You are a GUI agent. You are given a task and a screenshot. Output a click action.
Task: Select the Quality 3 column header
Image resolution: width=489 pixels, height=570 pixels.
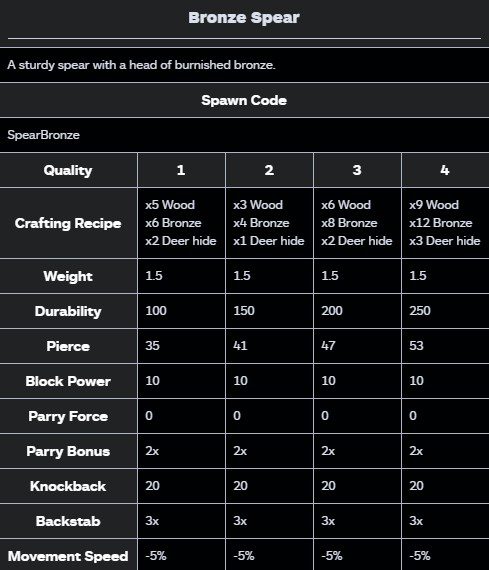coord(357,170)
